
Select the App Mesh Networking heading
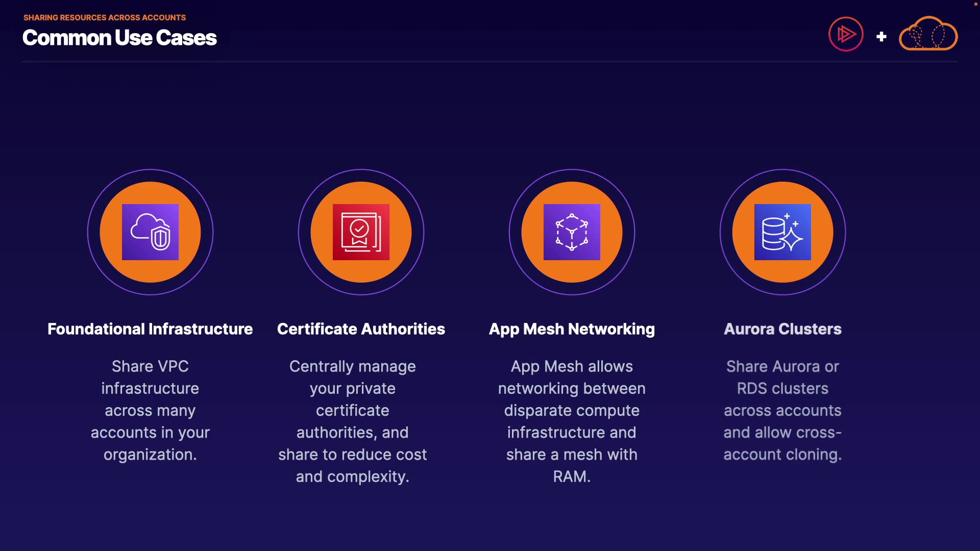[x=572, y=329]
